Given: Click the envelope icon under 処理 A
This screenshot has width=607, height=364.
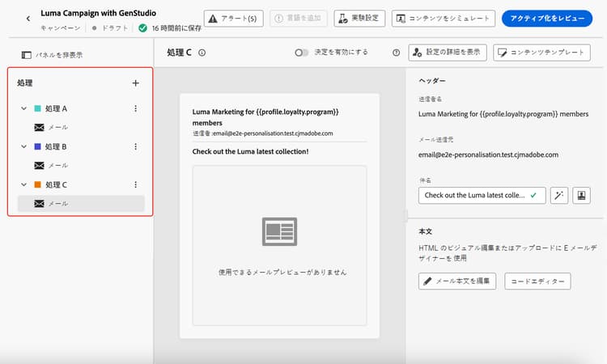Looking at the screenshot, I should [x=39, y=127].
